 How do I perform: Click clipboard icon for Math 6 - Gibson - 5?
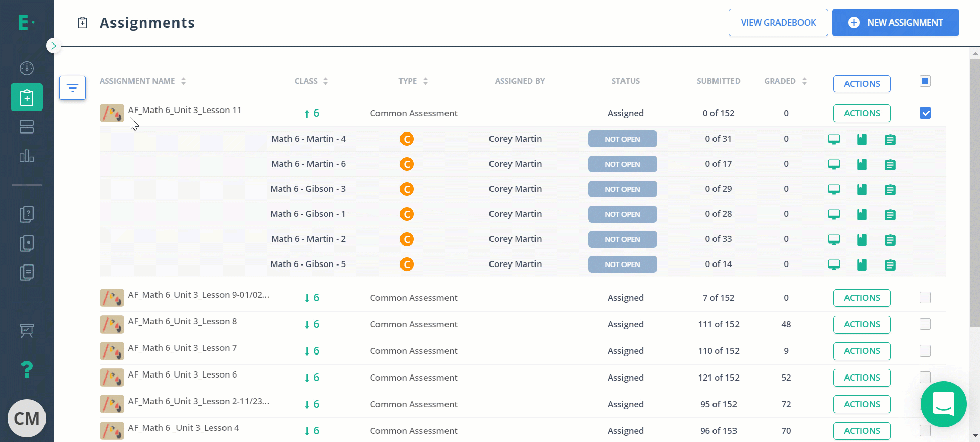(890, 264)
